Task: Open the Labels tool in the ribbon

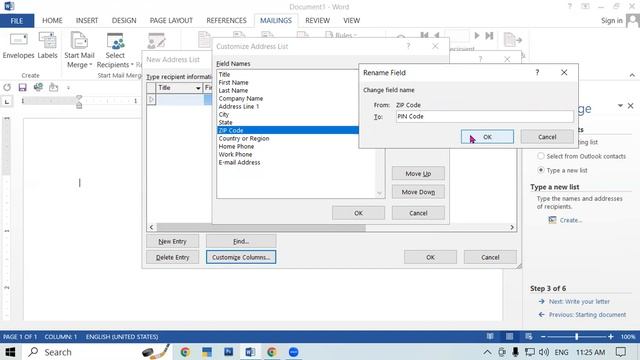Action: tap(47, 46)
